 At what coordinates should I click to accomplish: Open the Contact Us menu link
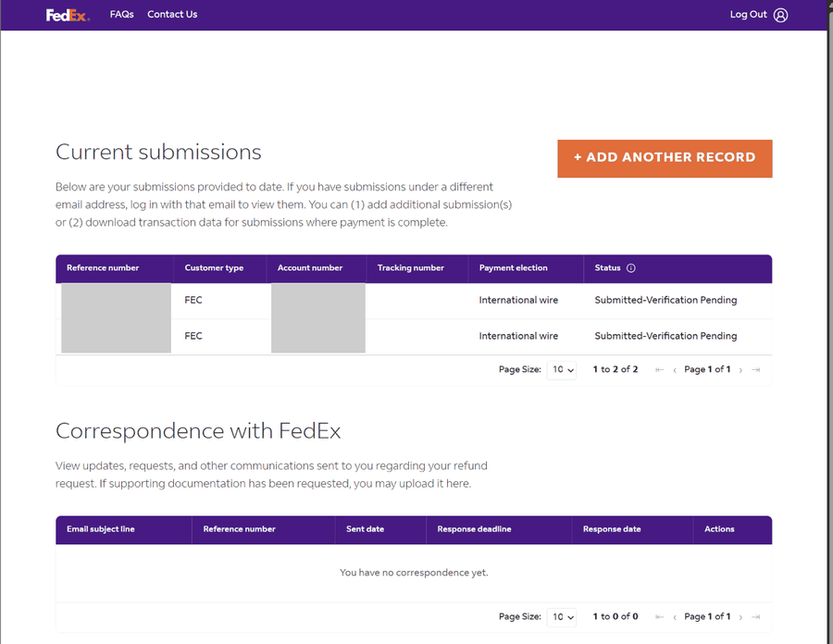[x=172, y=14]
